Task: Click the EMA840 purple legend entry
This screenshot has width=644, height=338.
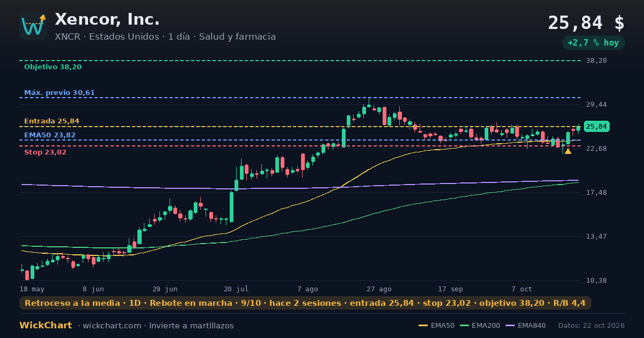Action: (525, 326)
